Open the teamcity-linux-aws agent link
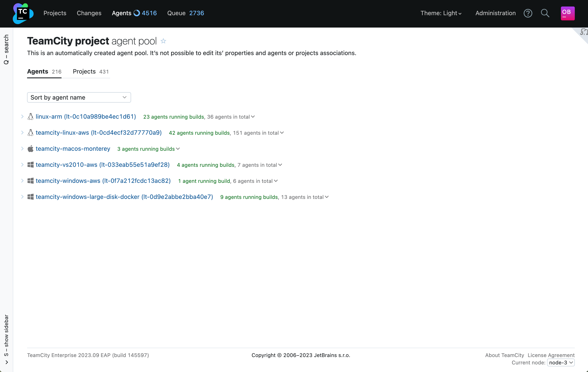 click(99, 133)
